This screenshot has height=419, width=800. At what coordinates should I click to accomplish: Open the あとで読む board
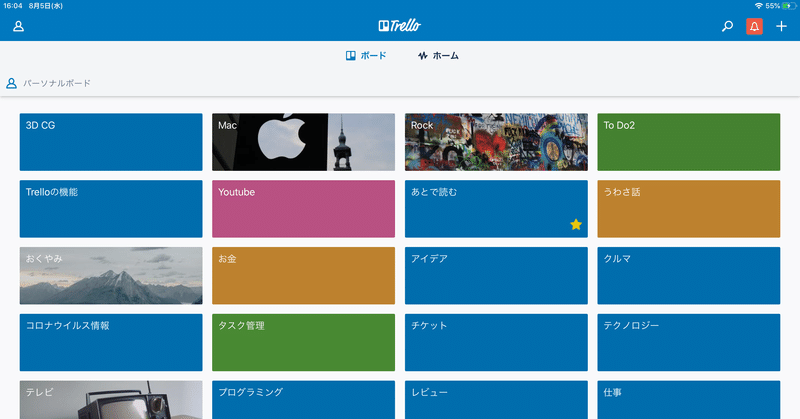496,209
